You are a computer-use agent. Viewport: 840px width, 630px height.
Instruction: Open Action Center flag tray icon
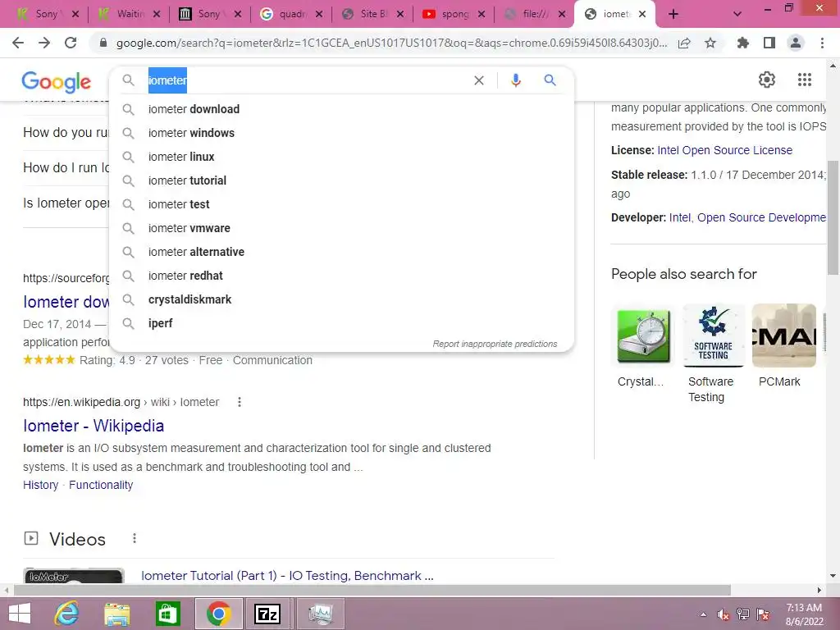click(x=763, y=614)
